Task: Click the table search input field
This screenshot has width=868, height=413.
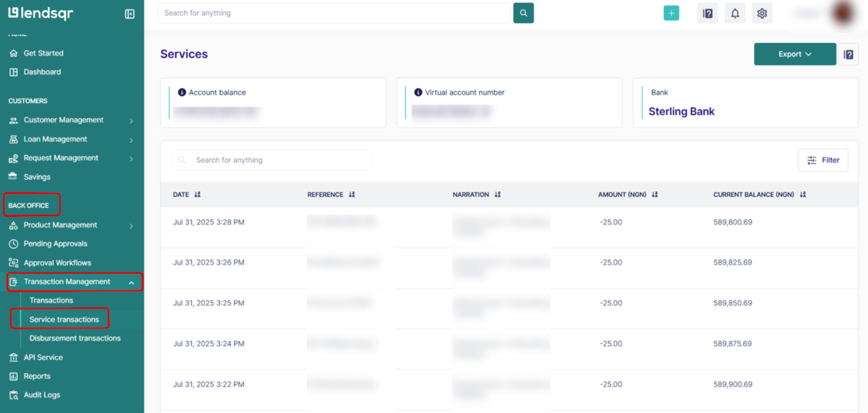Action: pos(271,160)
